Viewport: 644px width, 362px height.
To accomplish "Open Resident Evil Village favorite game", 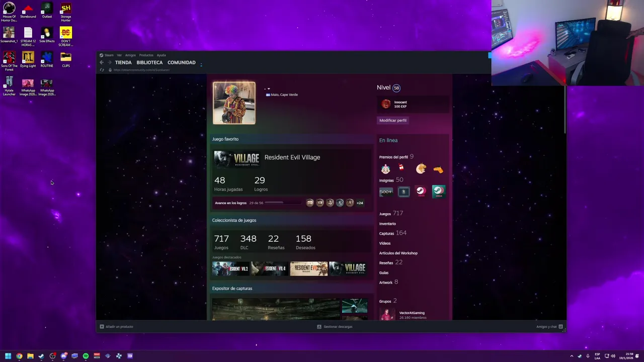I will click(x=292, y=157).
